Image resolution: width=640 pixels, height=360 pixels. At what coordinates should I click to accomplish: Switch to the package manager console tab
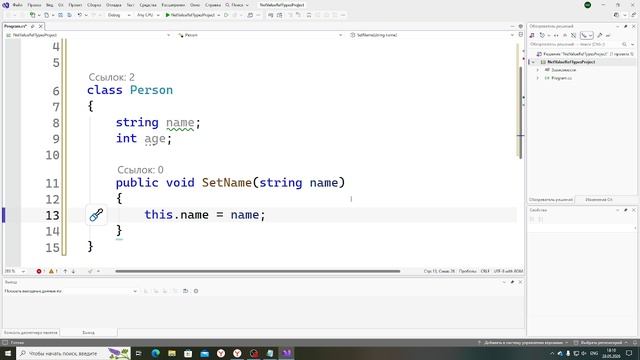(x=31, y=333)
